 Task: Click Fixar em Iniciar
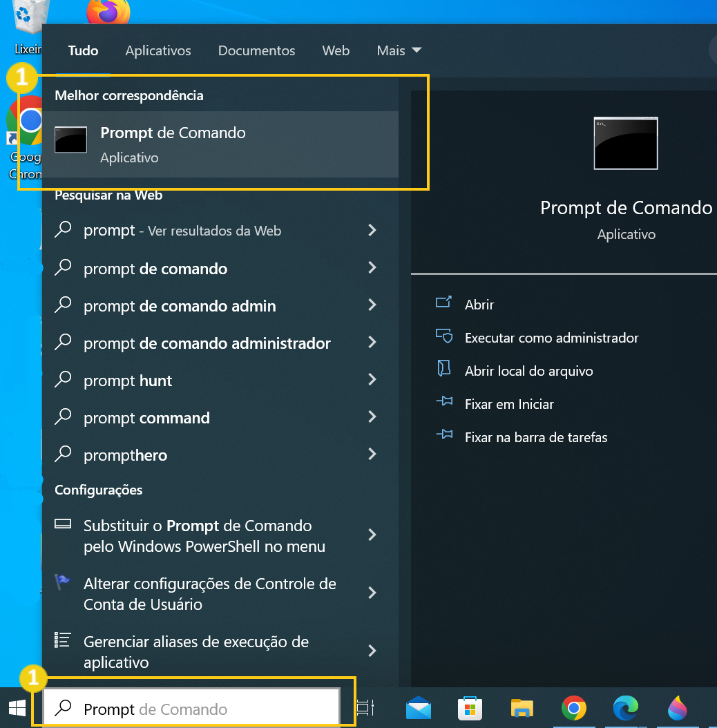click(x=509, y=404)
